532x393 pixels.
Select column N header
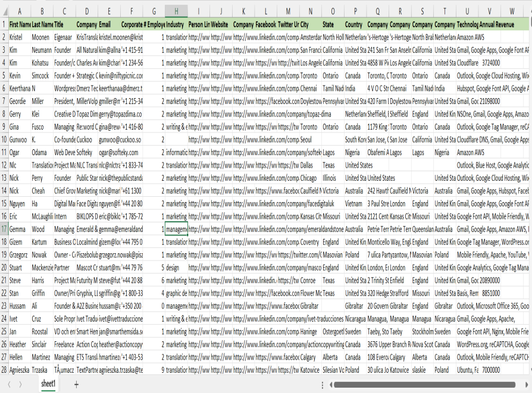point(311,11)
